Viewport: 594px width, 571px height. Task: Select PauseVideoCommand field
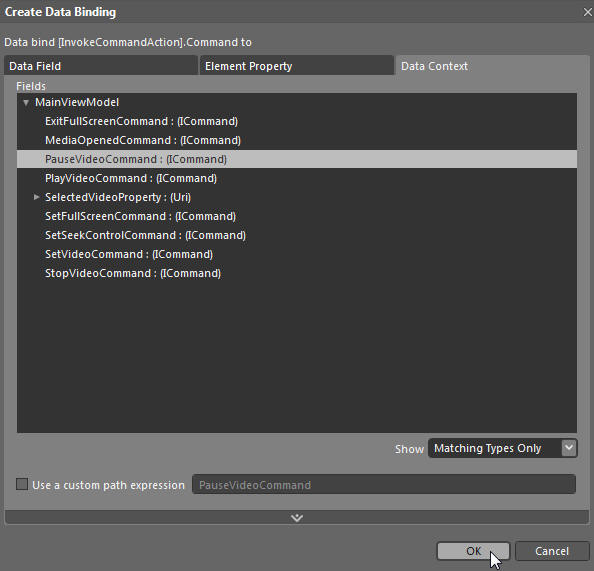297,159
